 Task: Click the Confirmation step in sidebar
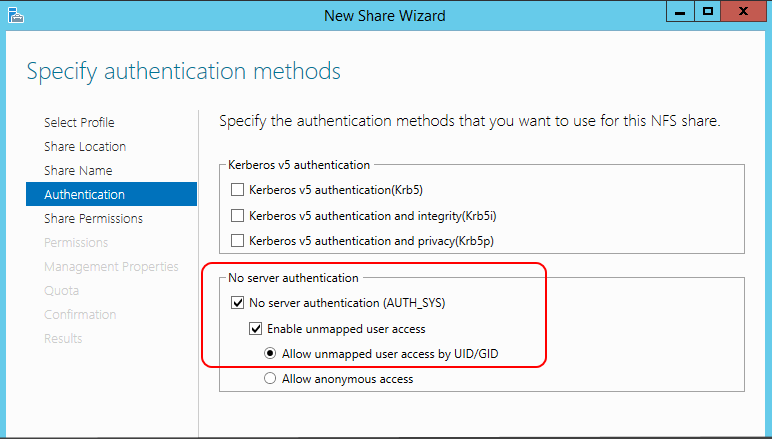click(x=80, y=315)
